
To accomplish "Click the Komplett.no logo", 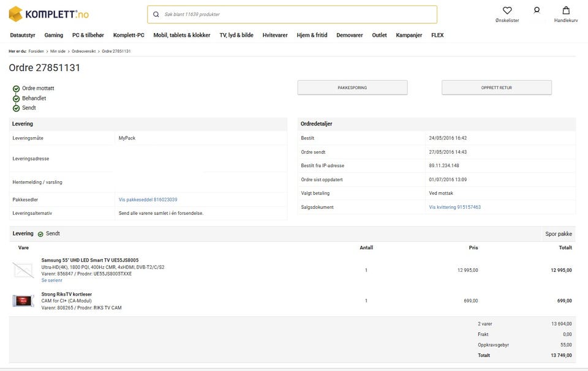I will pyautogui.click(x=49, y=14).
